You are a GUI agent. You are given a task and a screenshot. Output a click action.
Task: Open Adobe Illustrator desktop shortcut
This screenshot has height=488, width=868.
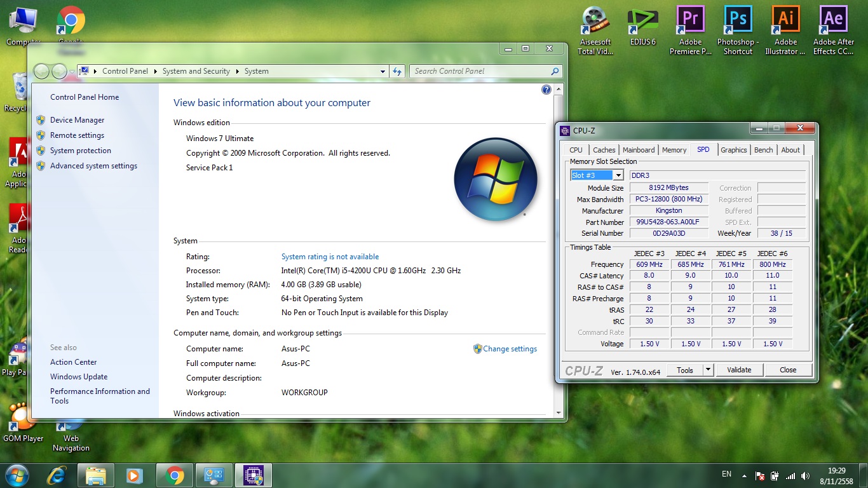coord(785,30)
